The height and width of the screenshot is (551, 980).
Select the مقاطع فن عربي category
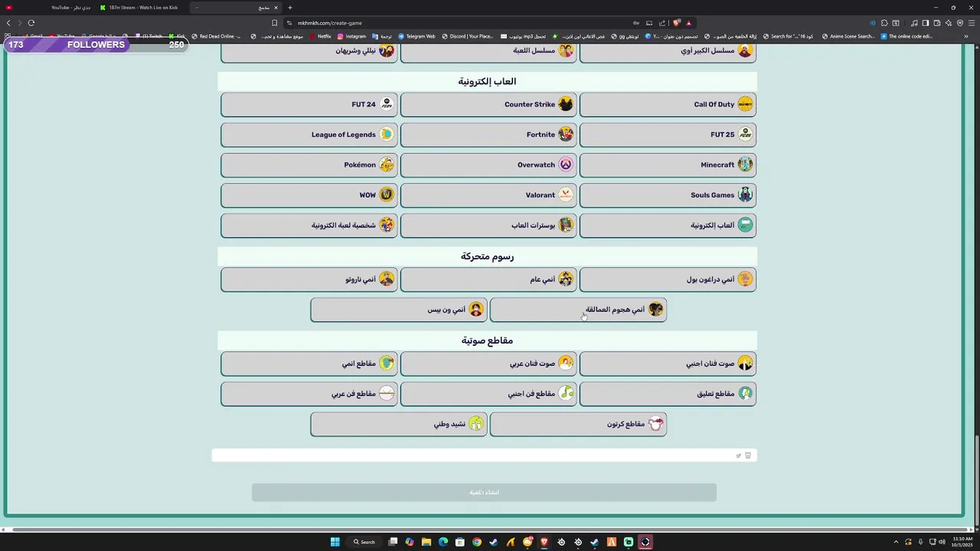309,394
